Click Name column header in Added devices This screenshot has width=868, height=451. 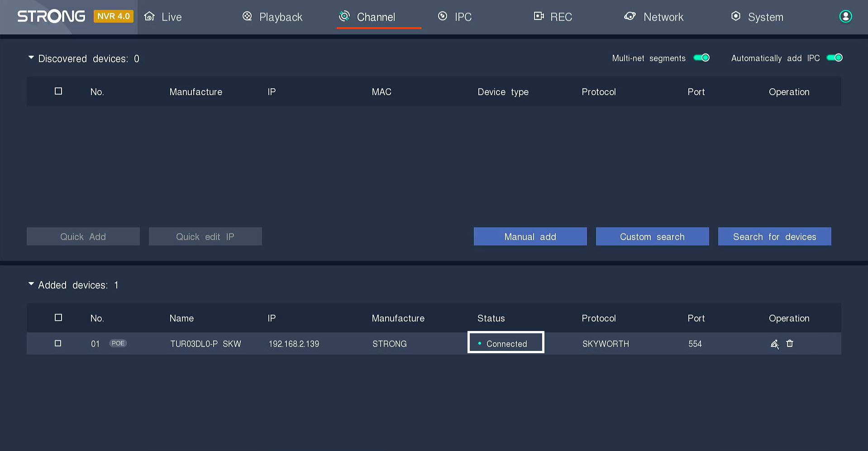[x=181, y=318]
